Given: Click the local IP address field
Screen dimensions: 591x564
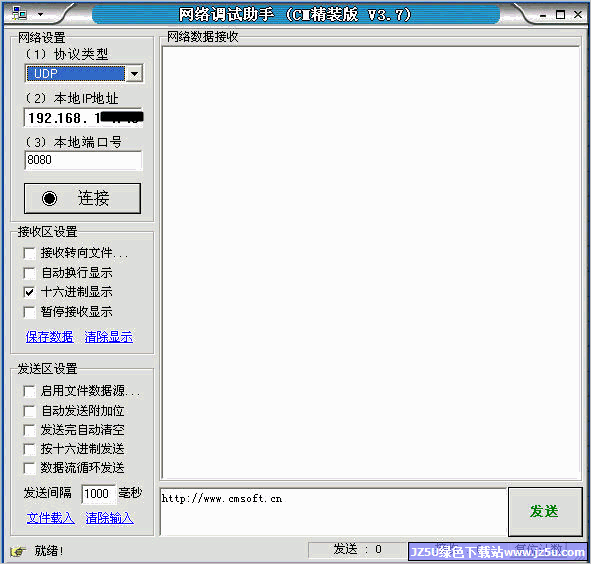Looking at the screenshot, I should [x=84, y=118].
